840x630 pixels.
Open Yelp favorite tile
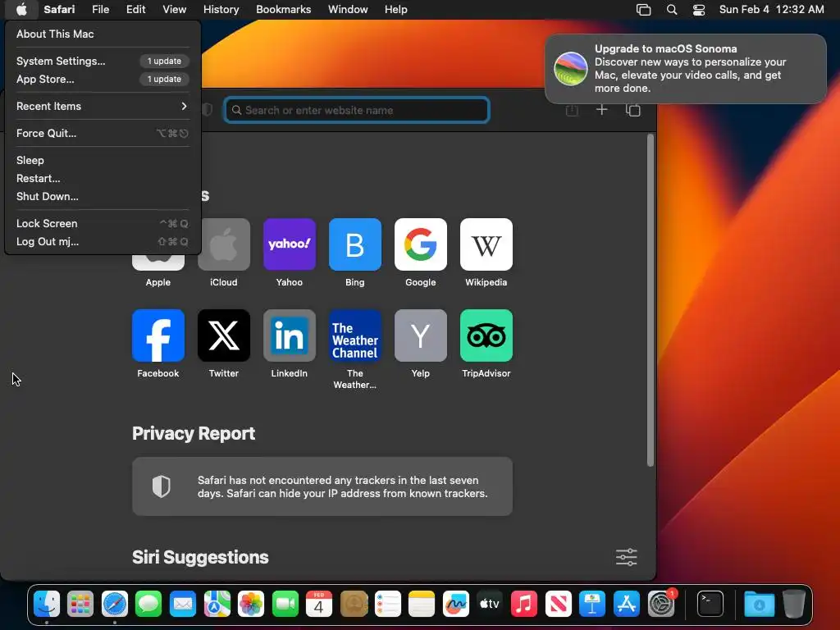click(421, 336)
